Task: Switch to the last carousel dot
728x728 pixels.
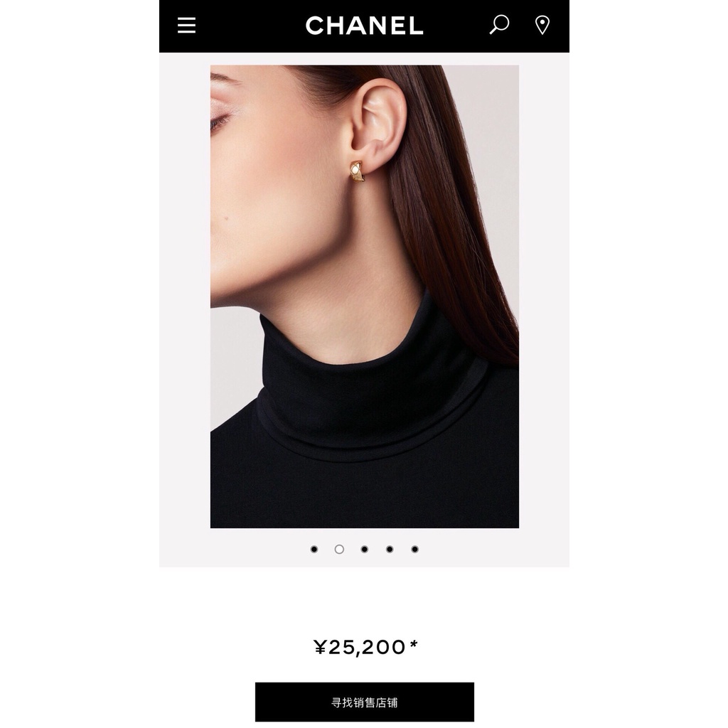Action: pyautogui.click(x=415, y=550)
